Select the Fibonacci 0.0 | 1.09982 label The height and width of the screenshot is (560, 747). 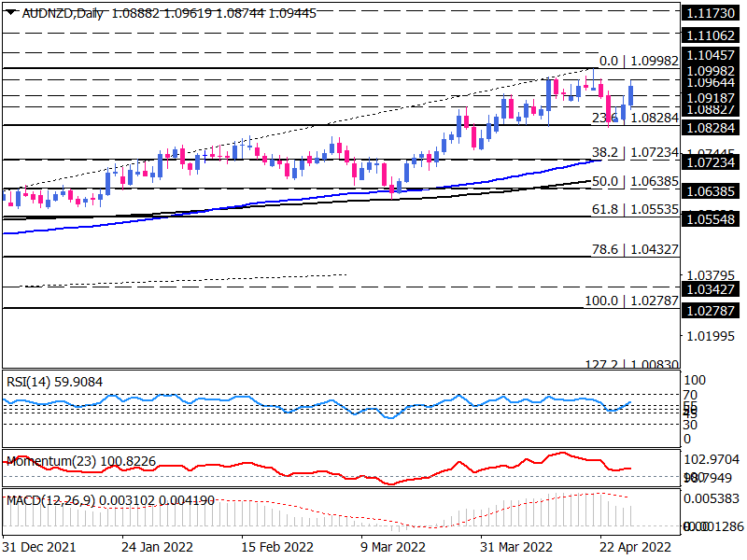pyautogui.click(x=639, y=61)
